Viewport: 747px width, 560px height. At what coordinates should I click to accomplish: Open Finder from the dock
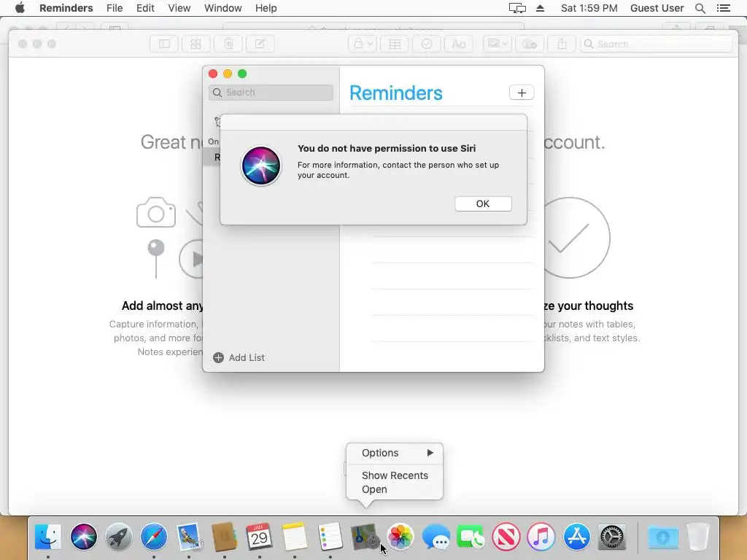(48, 537)
